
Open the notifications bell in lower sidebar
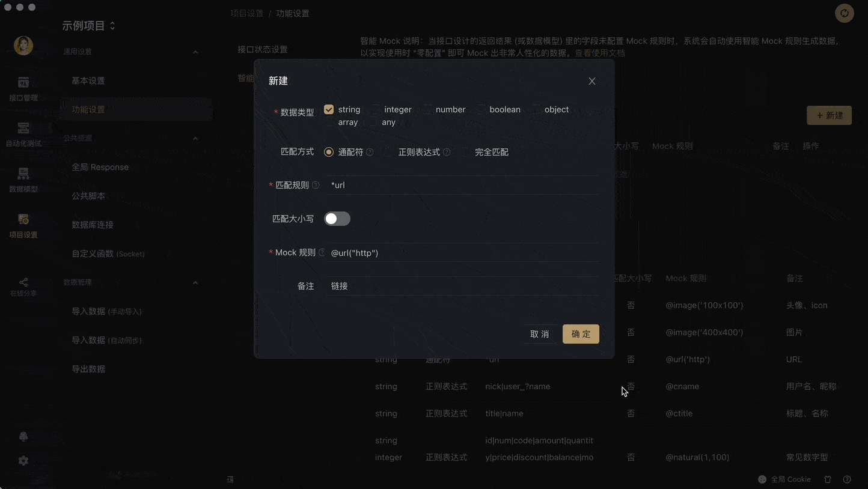(x=23, y=437)
